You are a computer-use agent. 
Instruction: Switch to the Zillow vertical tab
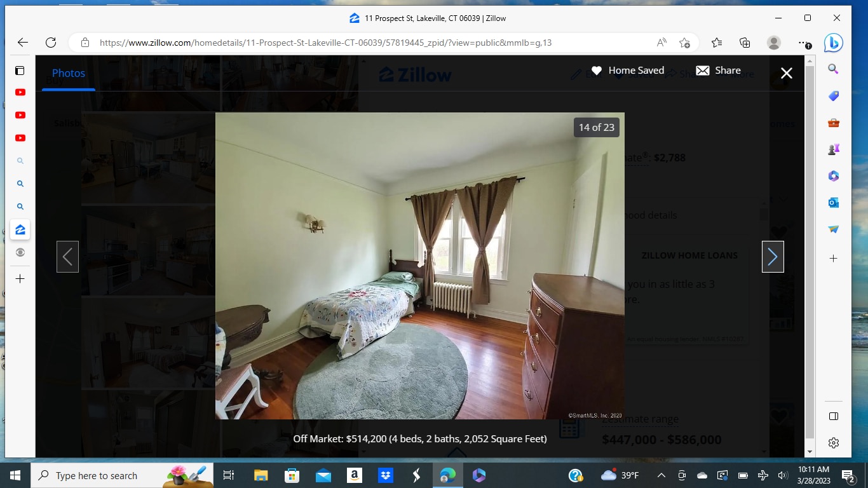pos(20,229)
